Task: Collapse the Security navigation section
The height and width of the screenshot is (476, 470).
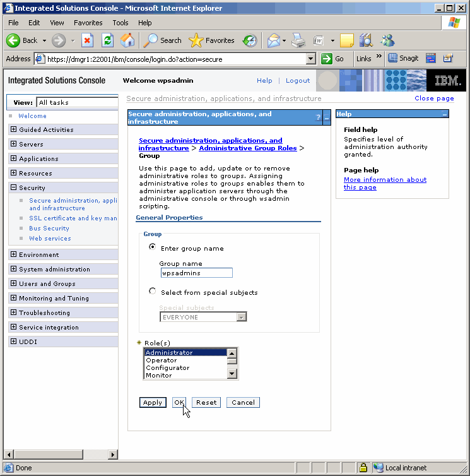Action: click(14, 187)
